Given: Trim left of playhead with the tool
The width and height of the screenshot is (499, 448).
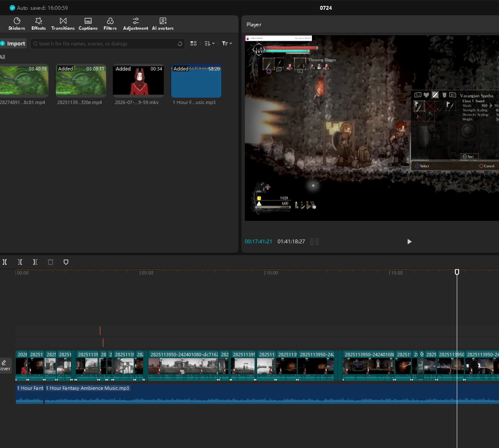Looking at the screenshot, I should pos(20,262).
